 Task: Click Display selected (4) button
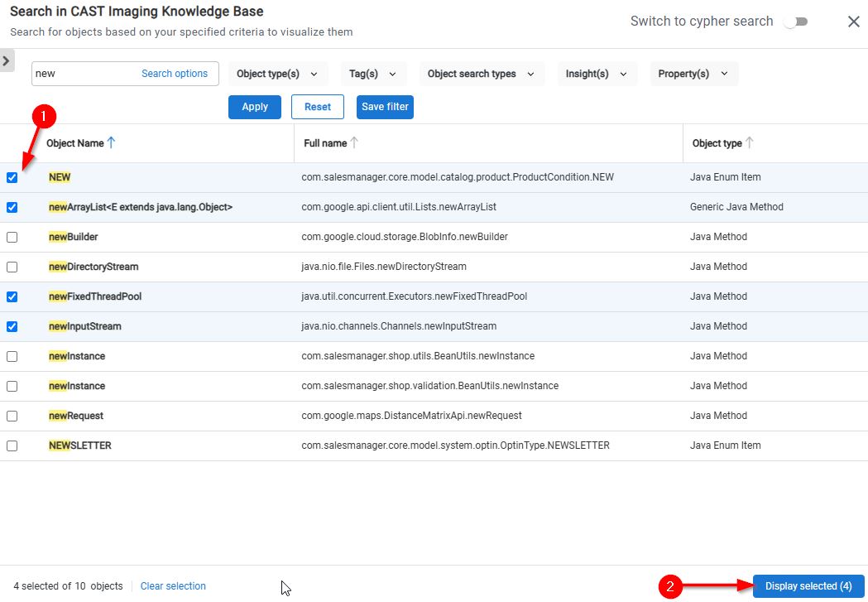coord(808,586)
